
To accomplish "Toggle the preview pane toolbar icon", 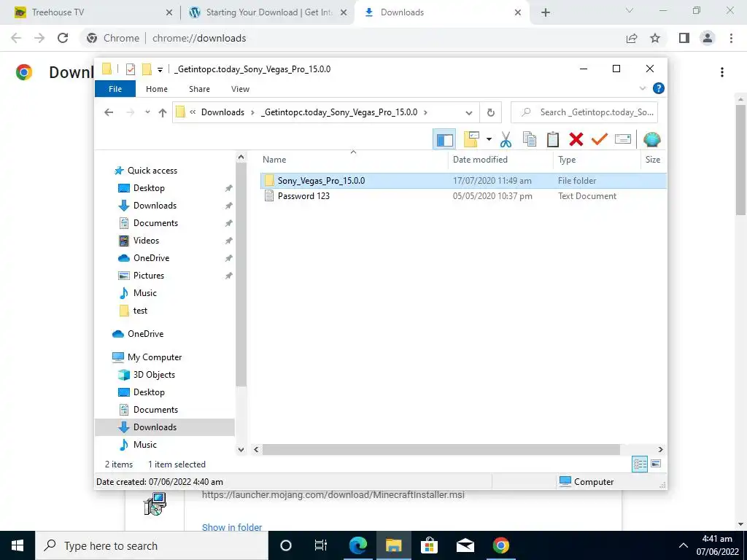I will (x=444, y=139).
